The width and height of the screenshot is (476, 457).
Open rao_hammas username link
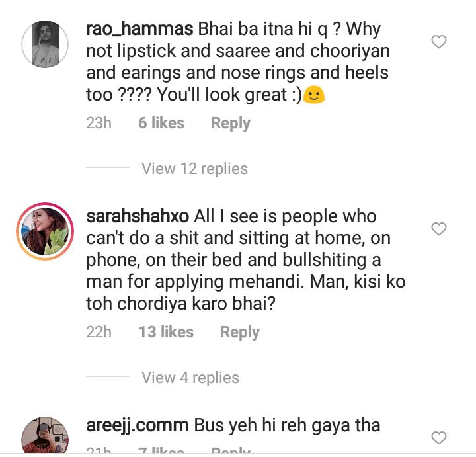[x=139, y=30]
